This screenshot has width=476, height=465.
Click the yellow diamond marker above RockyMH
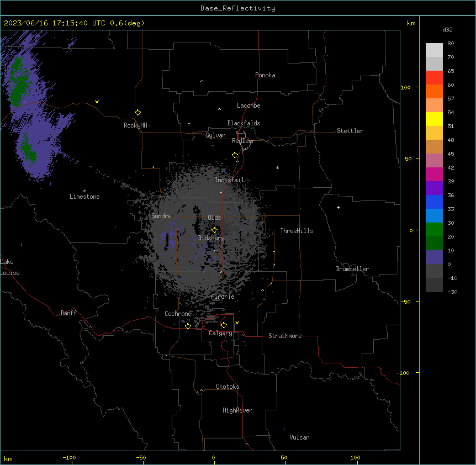(138, 113)
